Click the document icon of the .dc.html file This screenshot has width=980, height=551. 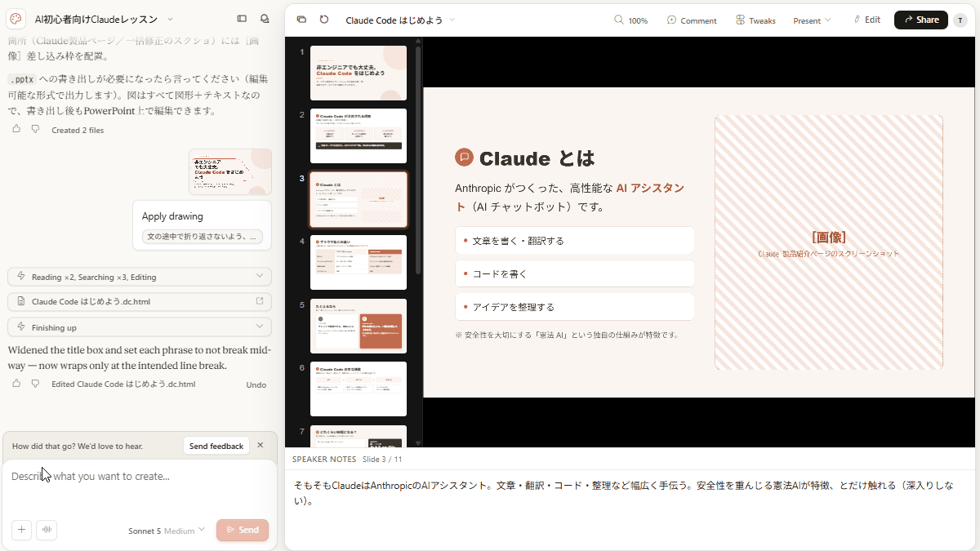click(x=20, y=301)
